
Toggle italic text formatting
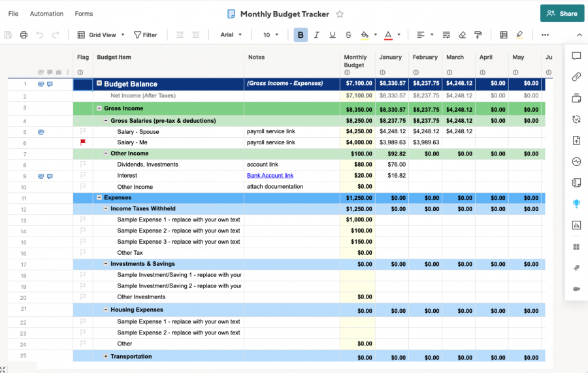pyautogui.click(x=316, y=35)
